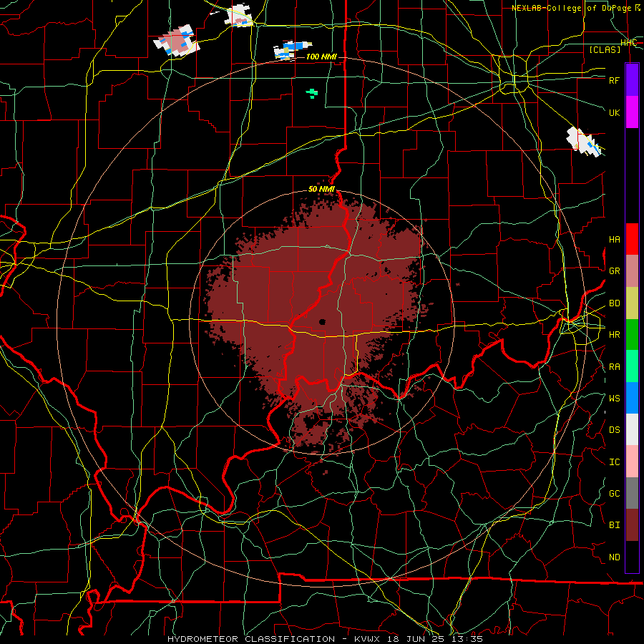Viewport: 644px width, 644px height.
Task: Click the DS white legend swatch
Action: tap(632, 429)
